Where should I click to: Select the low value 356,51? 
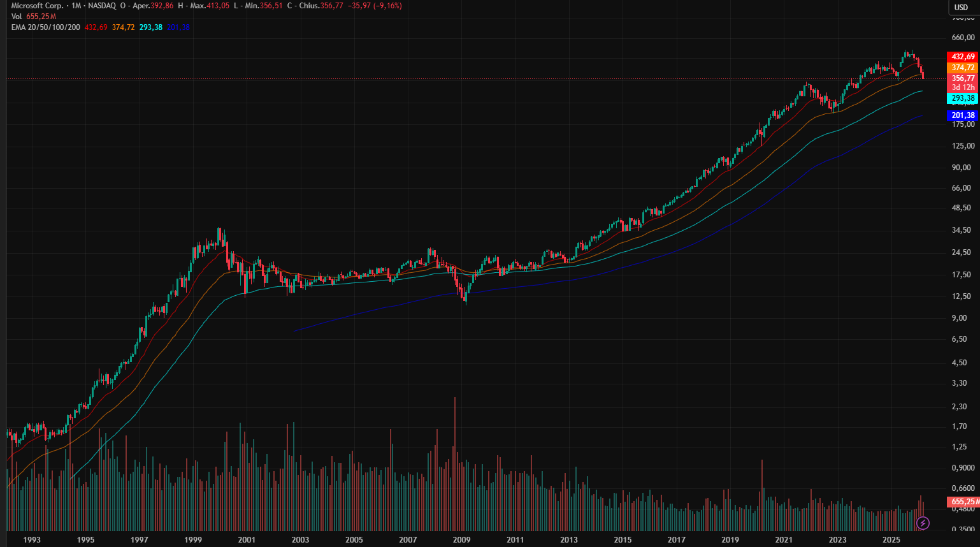(x=271, y=6)
